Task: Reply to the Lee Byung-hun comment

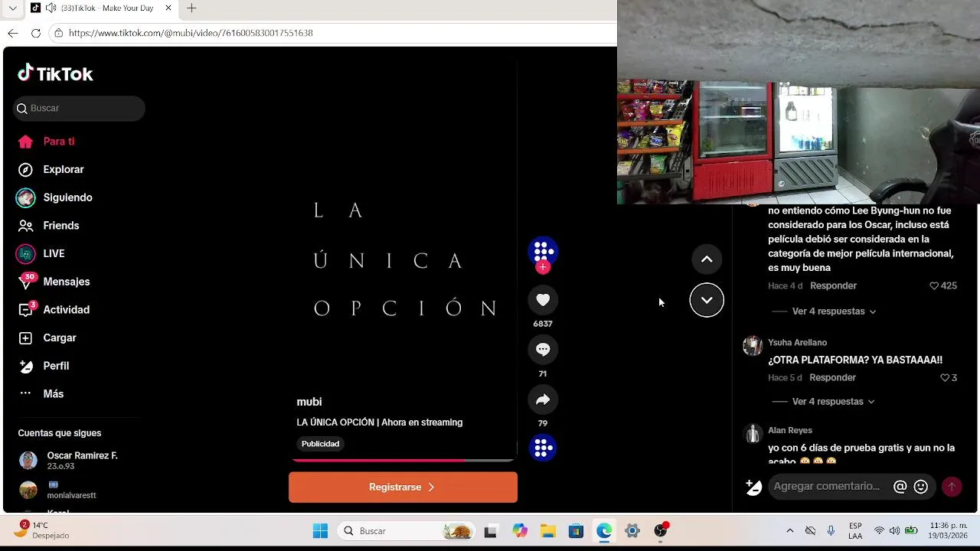Action: pyautogui.click(x=833, y=286)
